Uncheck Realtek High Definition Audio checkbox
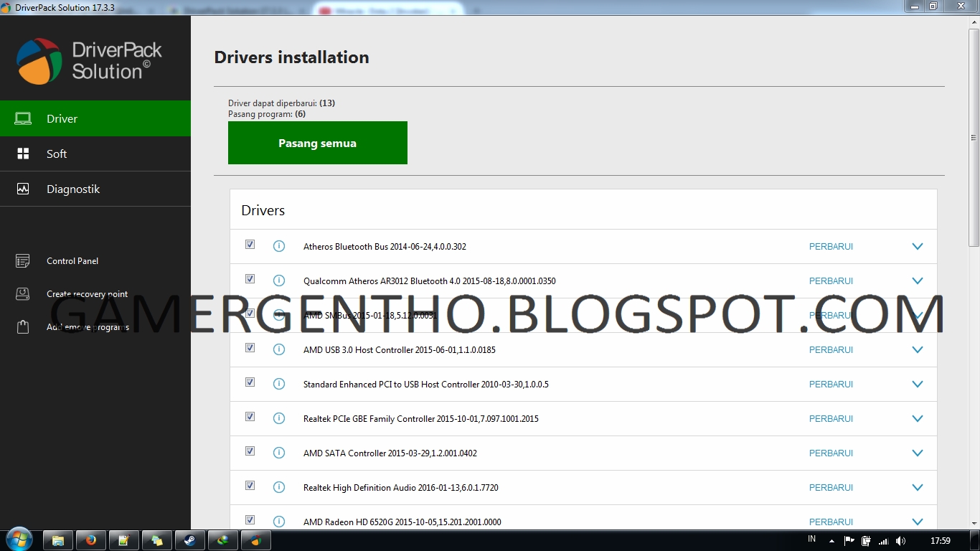Screen dimensions: 980x551 pos(250,486)
